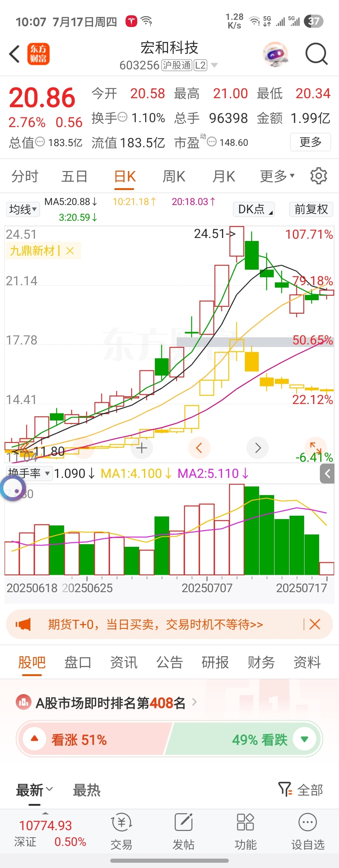Tap the latest price 20.86

click(42, 98)
